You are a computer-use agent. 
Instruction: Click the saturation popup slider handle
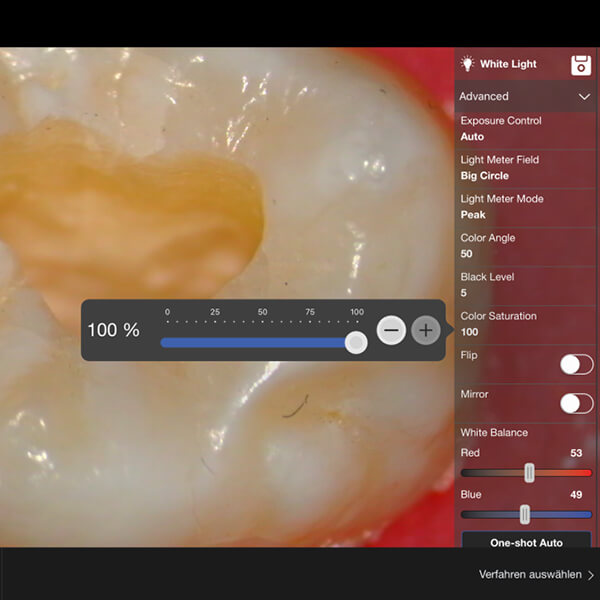pyautogui.click(x=356, y=342)
